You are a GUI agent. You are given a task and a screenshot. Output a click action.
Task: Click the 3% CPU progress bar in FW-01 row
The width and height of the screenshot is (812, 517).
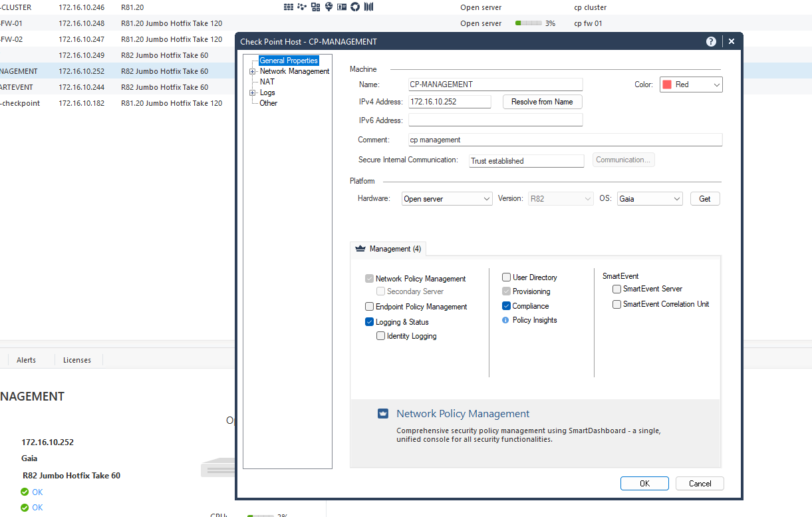tap(528, 23)
